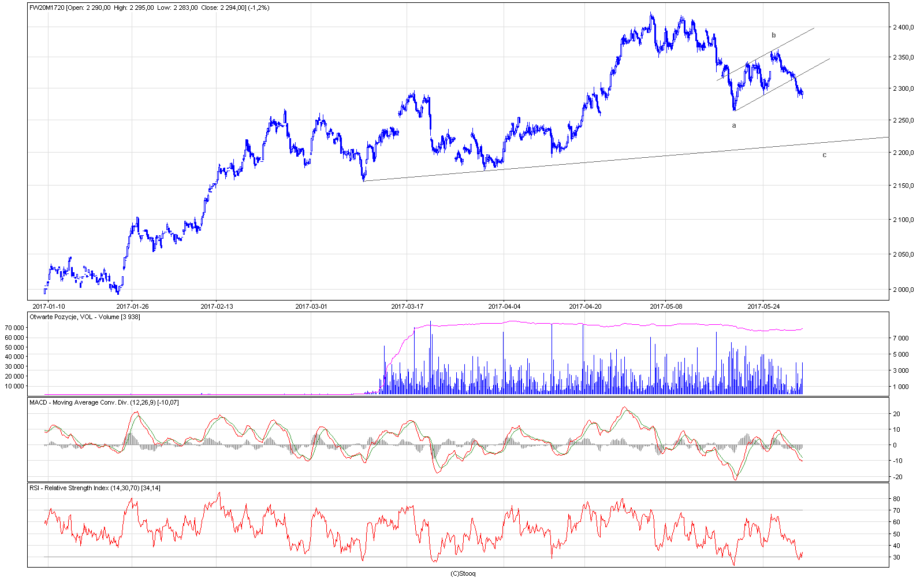Pick the '10 000' open interest axis label
Screen dimensions: 924x578
[x=14, y=386]
